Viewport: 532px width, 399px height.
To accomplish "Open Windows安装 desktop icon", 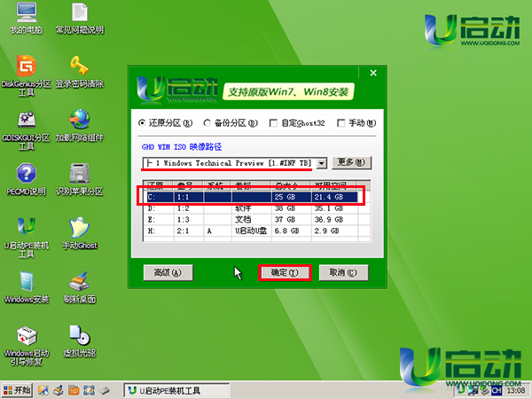I will pos(27,287).
